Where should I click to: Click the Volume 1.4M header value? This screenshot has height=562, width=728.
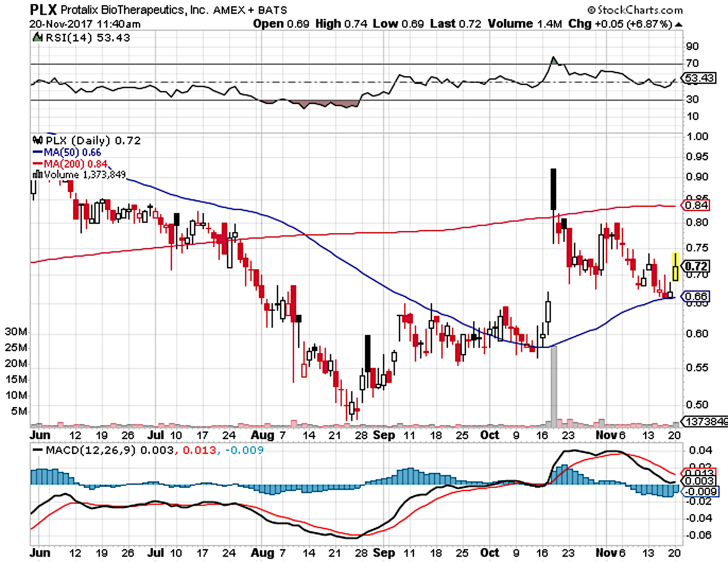(525, 24)
